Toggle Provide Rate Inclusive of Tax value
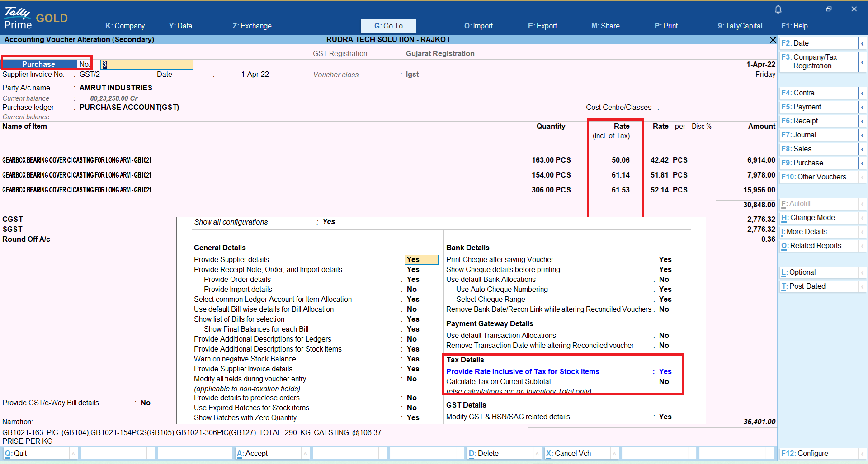This screenshot has height=464, width=868. click(x=665, y=372)
